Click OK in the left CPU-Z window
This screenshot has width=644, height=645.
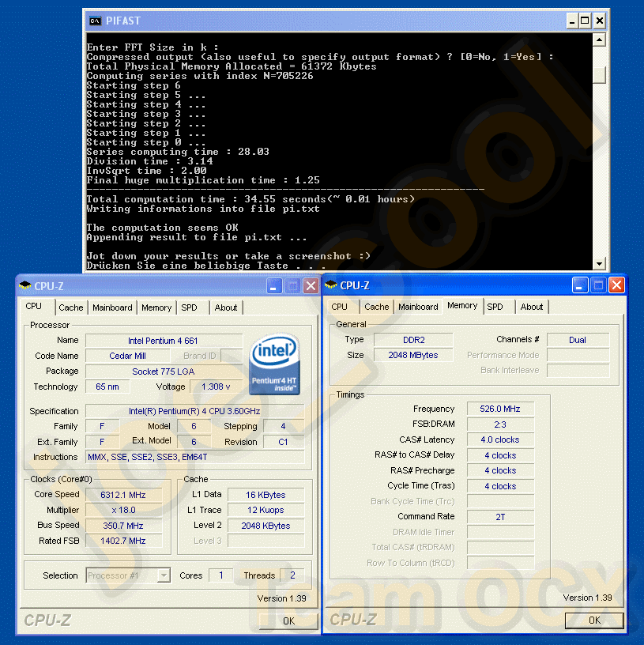tap(288, 621)
